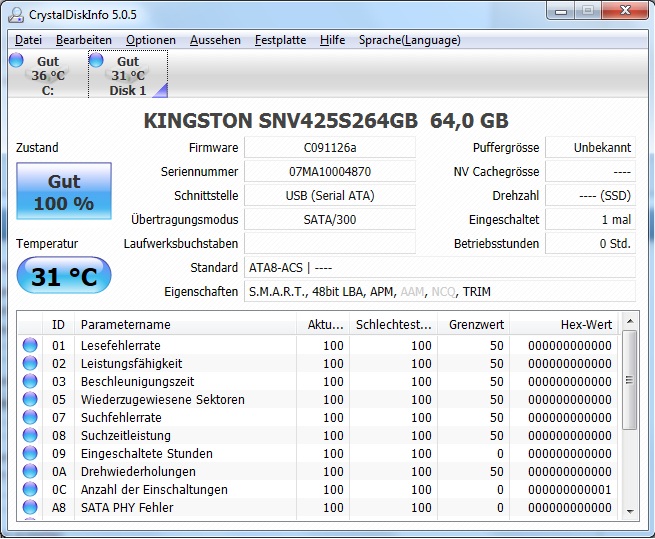Viewport: 655px width, 539px height.
Task: Click the serial number field 07MA10004870
Action: pos(330,172)
